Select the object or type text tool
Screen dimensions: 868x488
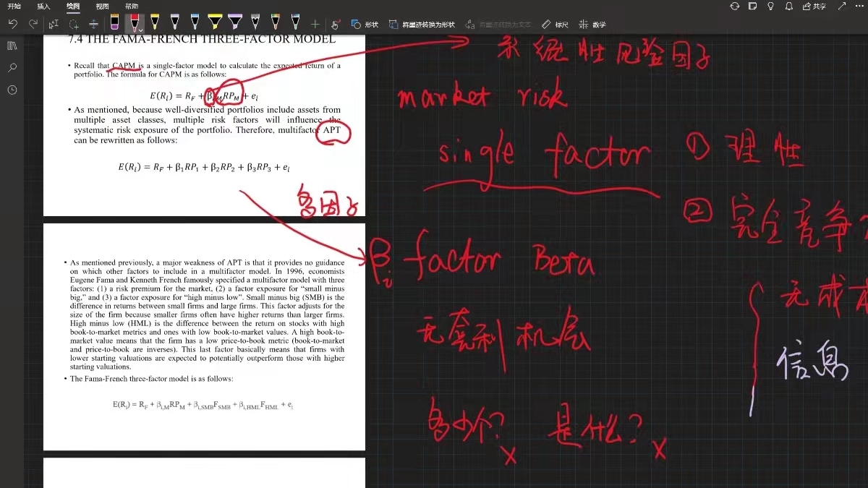pyautogui.click(x=54, y=24)
